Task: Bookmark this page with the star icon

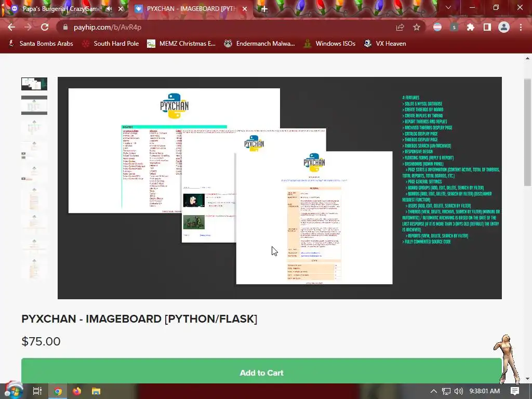Action: click(417, 27)
